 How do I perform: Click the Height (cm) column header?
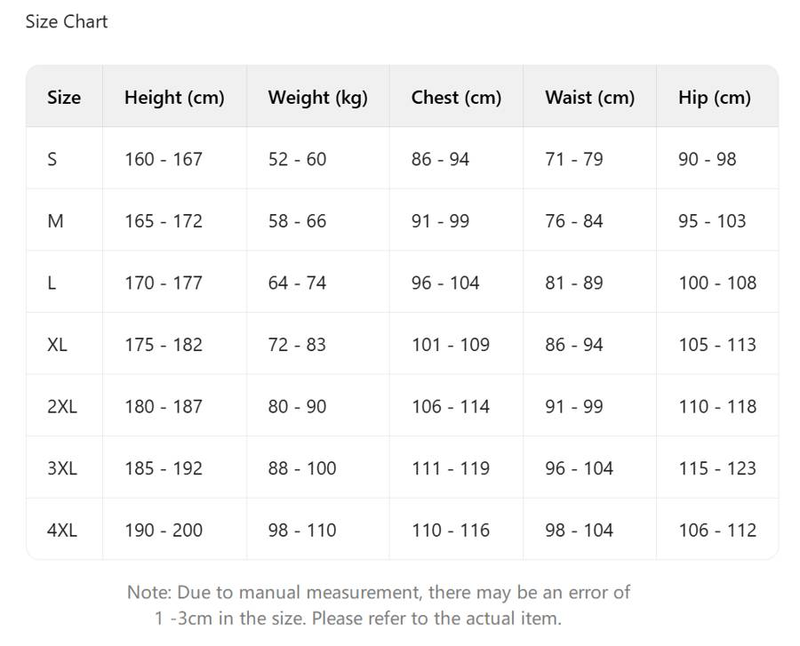point(174,98)
